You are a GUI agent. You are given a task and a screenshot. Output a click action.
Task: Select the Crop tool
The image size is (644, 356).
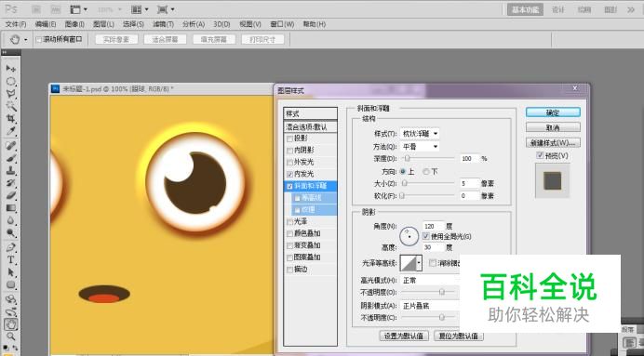pos(10,119)
